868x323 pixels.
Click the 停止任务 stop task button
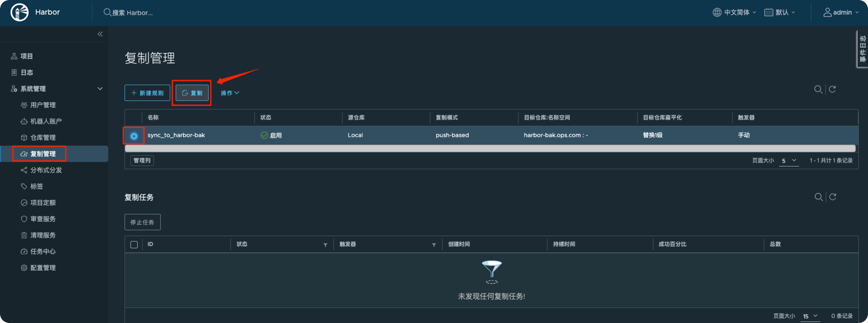click(x=142, y=222)
